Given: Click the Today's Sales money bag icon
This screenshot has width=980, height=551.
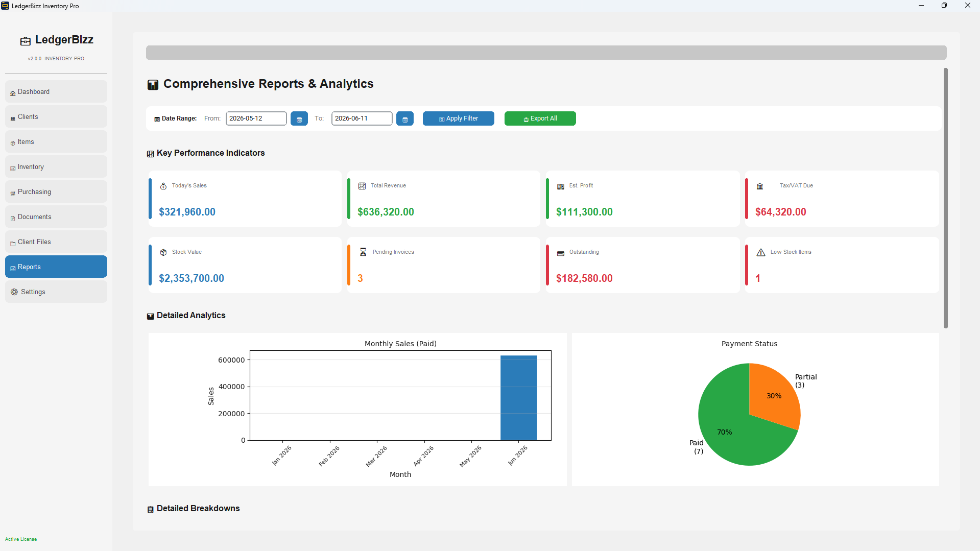Looking at the screenshot, I should point(163,186).
